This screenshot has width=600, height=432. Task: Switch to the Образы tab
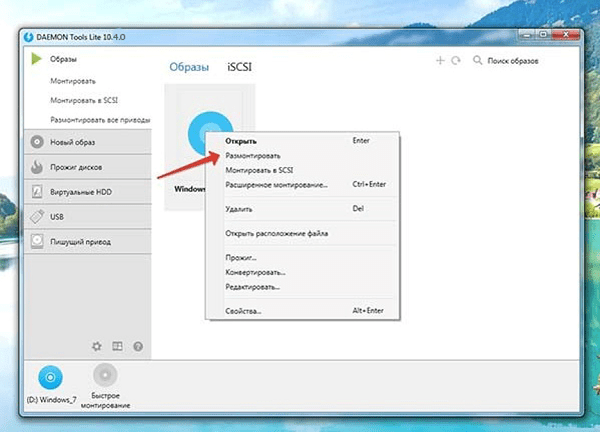(x=189, y=67)
